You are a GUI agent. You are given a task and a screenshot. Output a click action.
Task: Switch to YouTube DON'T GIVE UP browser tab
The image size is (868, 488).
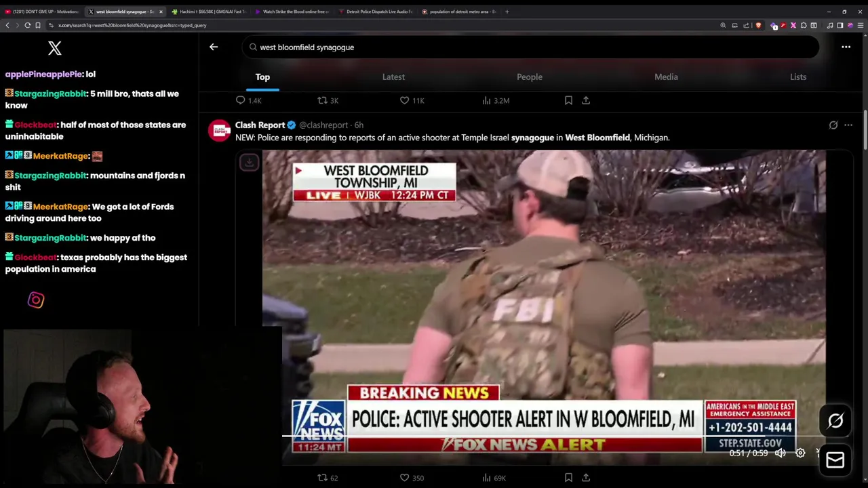pos(41,12)
